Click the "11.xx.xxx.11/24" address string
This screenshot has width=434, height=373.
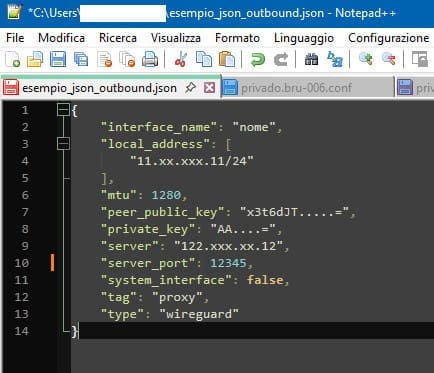pos(192,161)
